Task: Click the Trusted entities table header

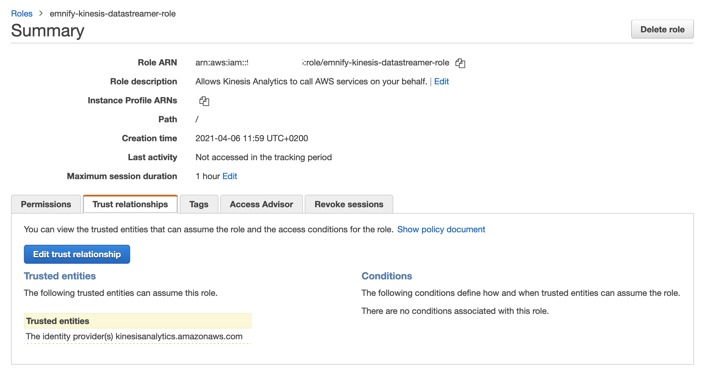Action: 138,321
